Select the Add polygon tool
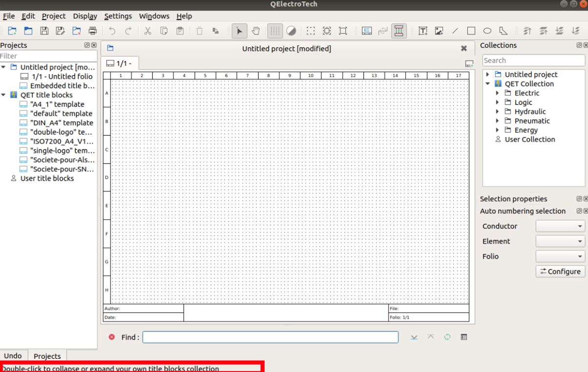588x372 pixels. pyautogui.click(x=504, y=31)
